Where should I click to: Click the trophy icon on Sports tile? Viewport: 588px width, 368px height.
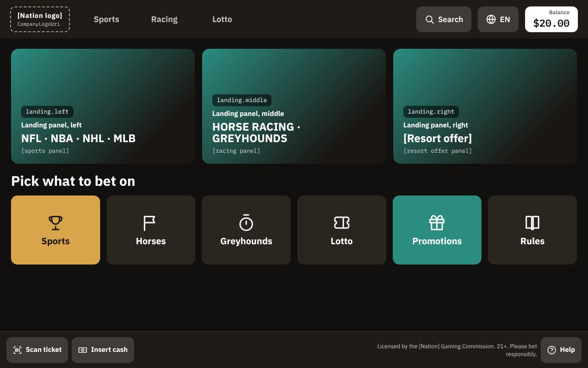tap(56, 223)
